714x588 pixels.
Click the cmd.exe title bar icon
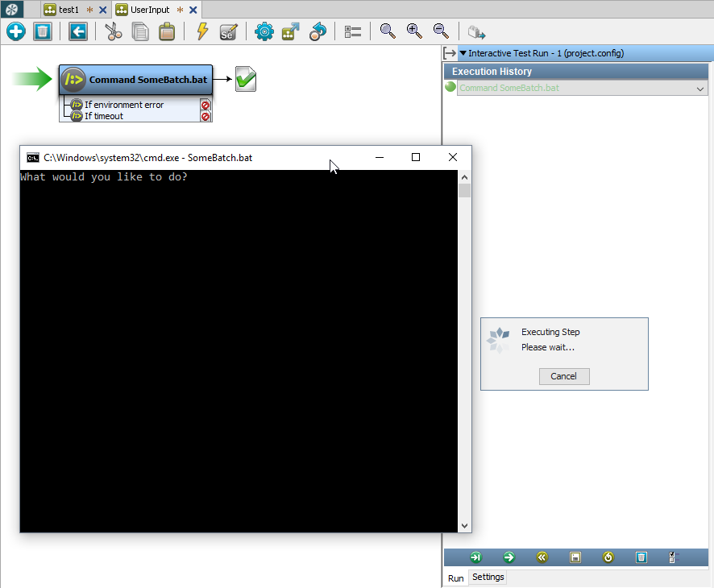(33, 158)
